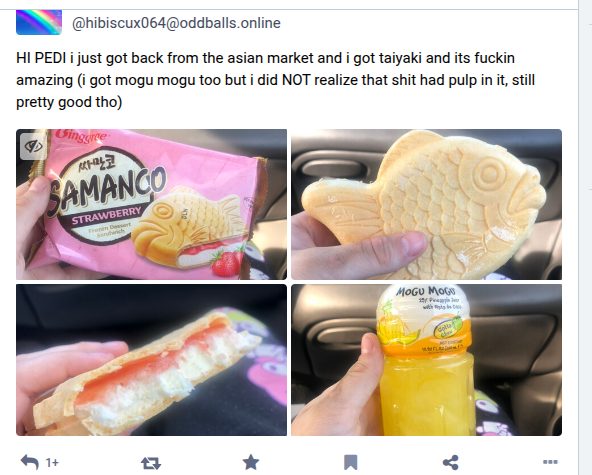Visit the @hibiscux064@oddballs.online profile link
Image resolution: width=592 pixels, height=475 pixels.
[x=176, y=23]
